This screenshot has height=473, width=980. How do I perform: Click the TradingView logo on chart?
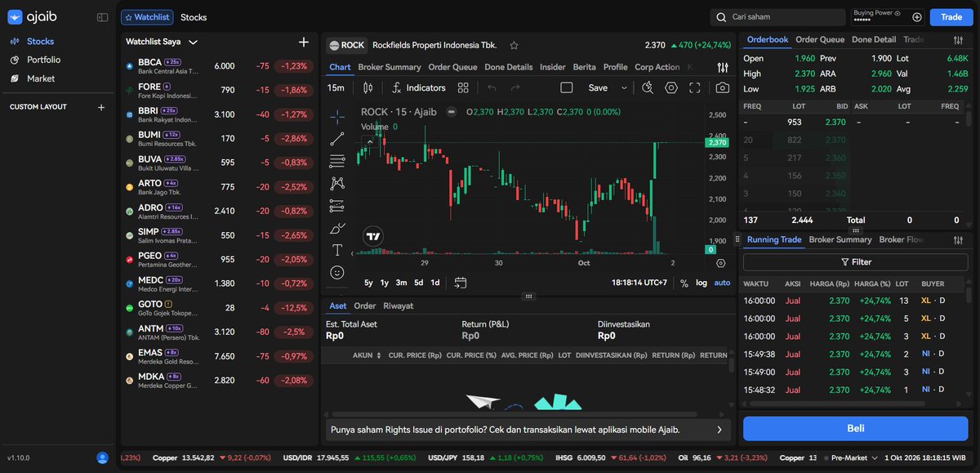click(373, 236)
